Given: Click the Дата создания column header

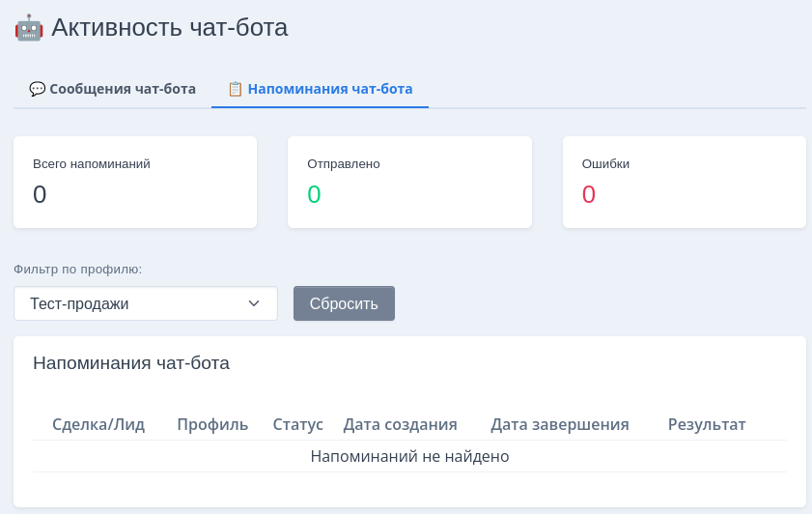Looking at the screenshot, I should coord(400,425).
